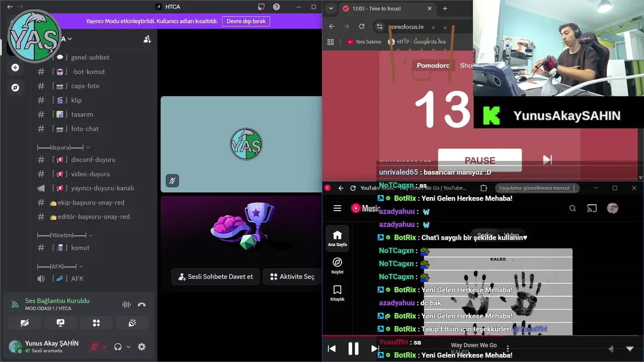Open Chrome apps grid on bookmarks bar
Screen dimensions: 644x362
click(331, 42)
